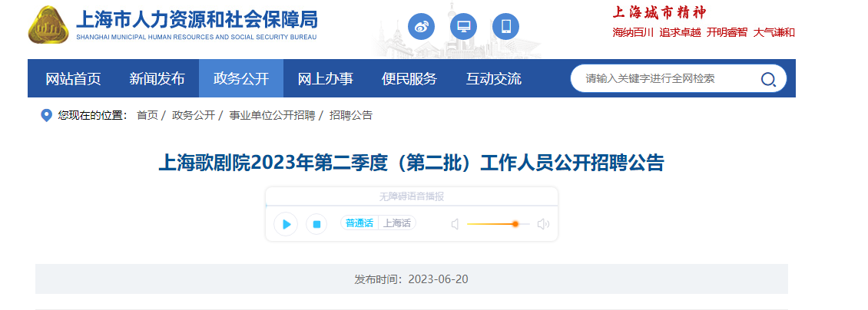Click the mobile phone icon in the header

coord(505,26)
